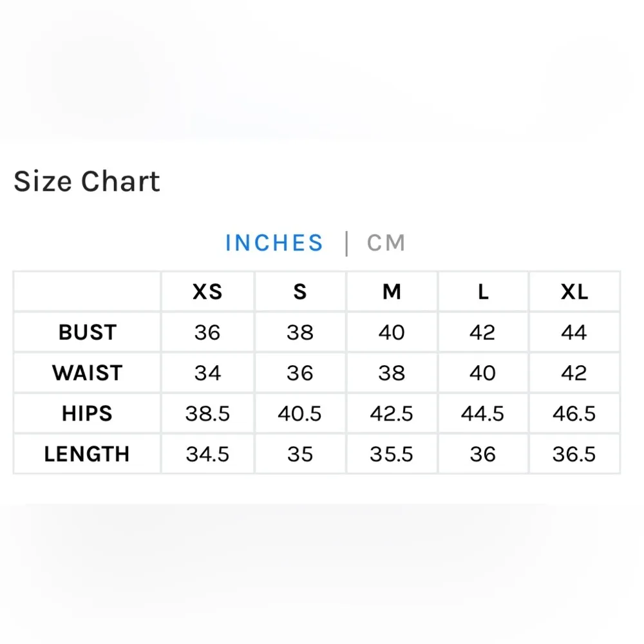Click the M hips value 42.5
Screen dimensions: 644x644
point(392,413)
